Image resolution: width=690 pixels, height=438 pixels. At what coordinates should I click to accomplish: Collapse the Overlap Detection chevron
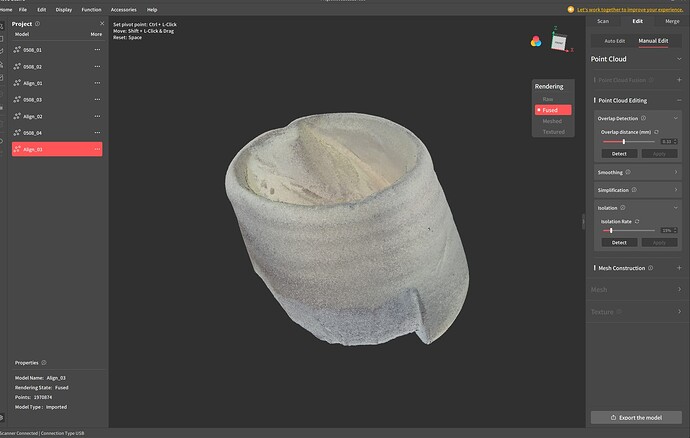pos(676,118)
